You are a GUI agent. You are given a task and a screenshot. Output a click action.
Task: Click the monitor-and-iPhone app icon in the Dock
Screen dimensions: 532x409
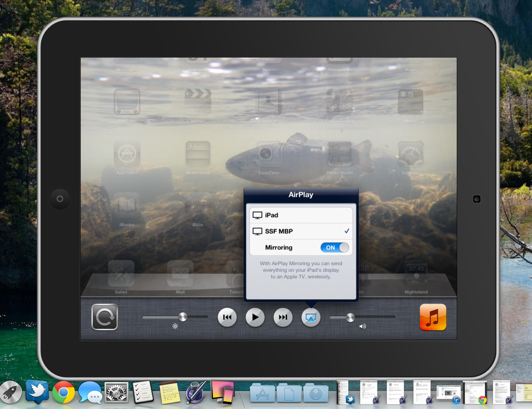tap(223, 392)
